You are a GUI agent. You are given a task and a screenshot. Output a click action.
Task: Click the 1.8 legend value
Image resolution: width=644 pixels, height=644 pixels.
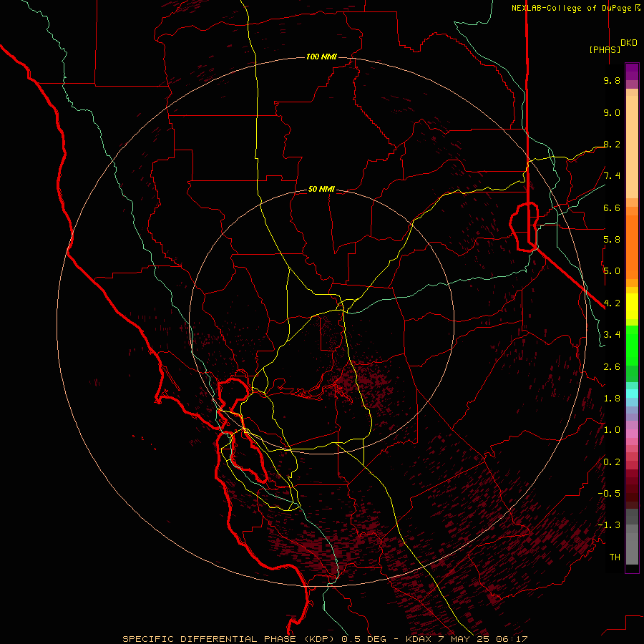click(x=612, y=399)
